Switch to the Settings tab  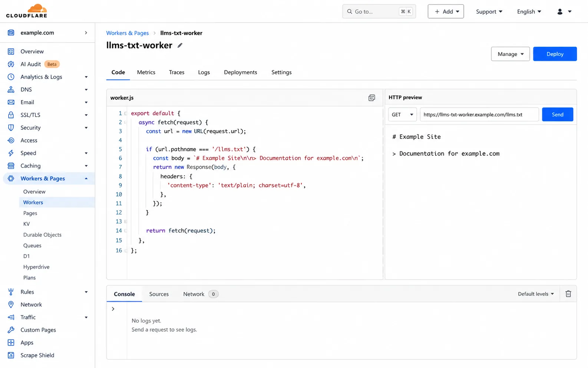click(x=281, y=72)
